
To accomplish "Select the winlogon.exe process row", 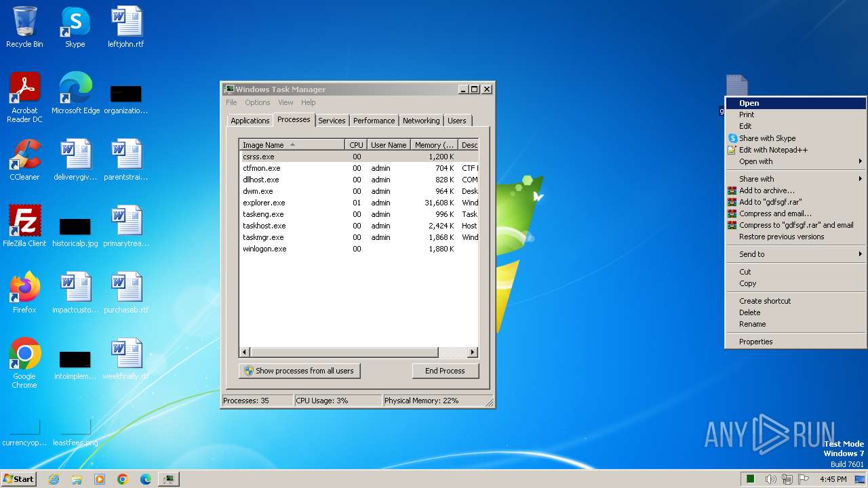I will [x=359, y=249].
